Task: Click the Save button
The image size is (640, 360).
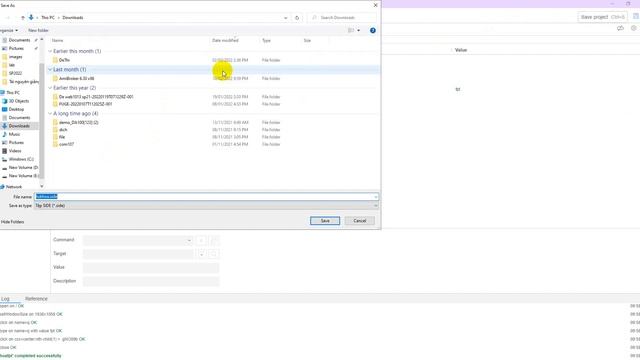Action: coord(325,221)
